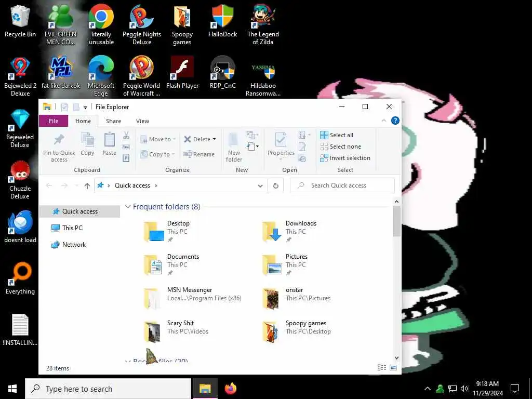This screenshot has width=532, height=399.
Task: Launch Everything search shortcut
Action: coord(20,278)
